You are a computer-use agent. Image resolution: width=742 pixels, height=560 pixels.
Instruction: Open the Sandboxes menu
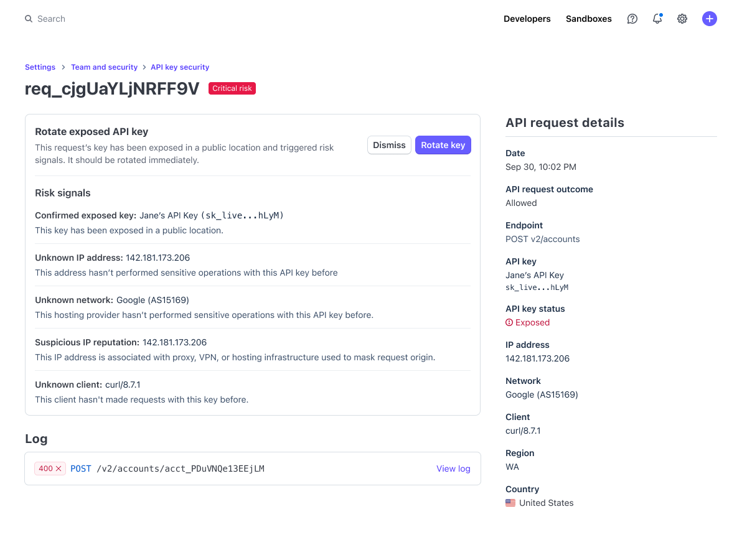click(x=588, y=19)
